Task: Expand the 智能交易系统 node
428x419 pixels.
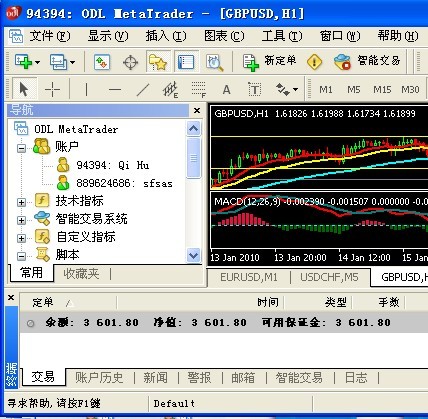Action: point(21,220)
